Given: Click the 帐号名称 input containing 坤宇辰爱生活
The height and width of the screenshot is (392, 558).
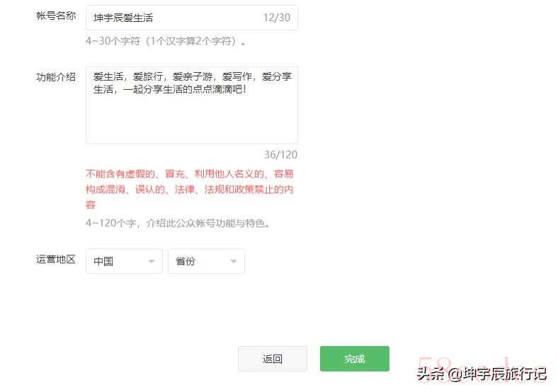Looking at the screenshot, I should (x=191, y=18).
